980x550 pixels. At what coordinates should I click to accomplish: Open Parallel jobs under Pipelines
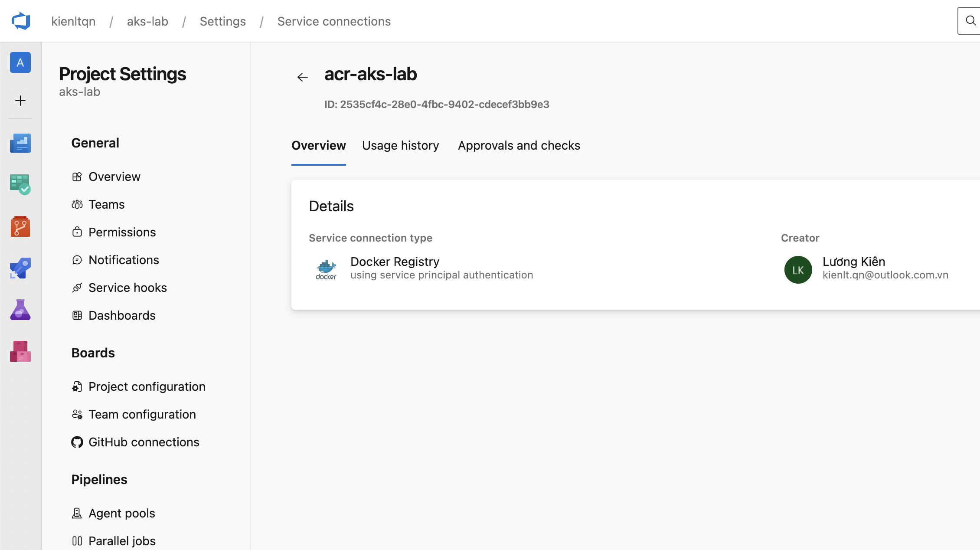(x=122, y=541)
